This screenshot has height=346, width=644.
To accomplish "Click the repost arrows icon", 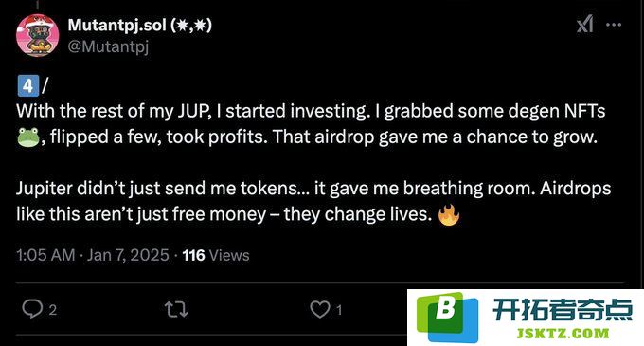I will (x=176, y=309).
